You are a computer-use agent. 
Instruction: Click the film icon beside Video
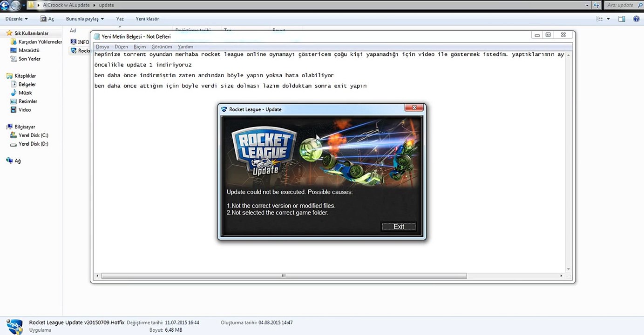click(14, 110)
